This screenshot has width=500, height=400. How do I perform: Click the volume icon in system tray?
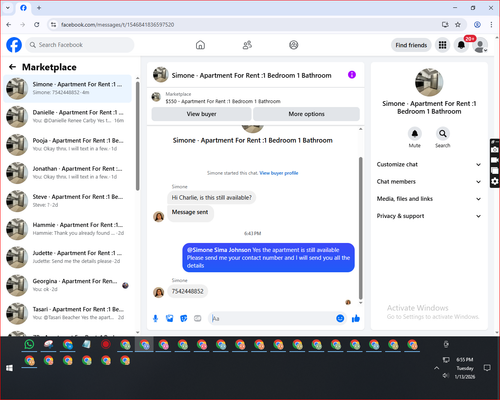coord(446,376)
